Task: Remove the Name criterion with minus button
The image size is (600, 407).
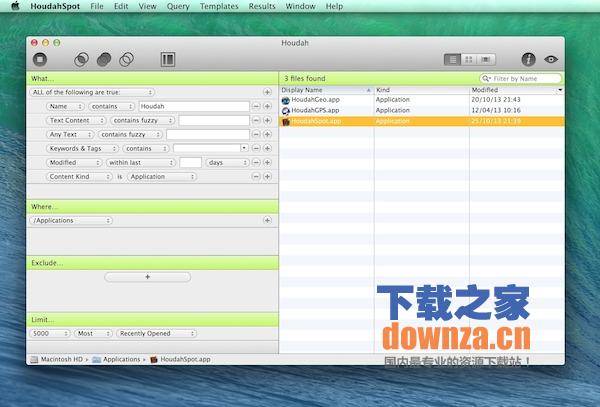Action: [256, 106]
